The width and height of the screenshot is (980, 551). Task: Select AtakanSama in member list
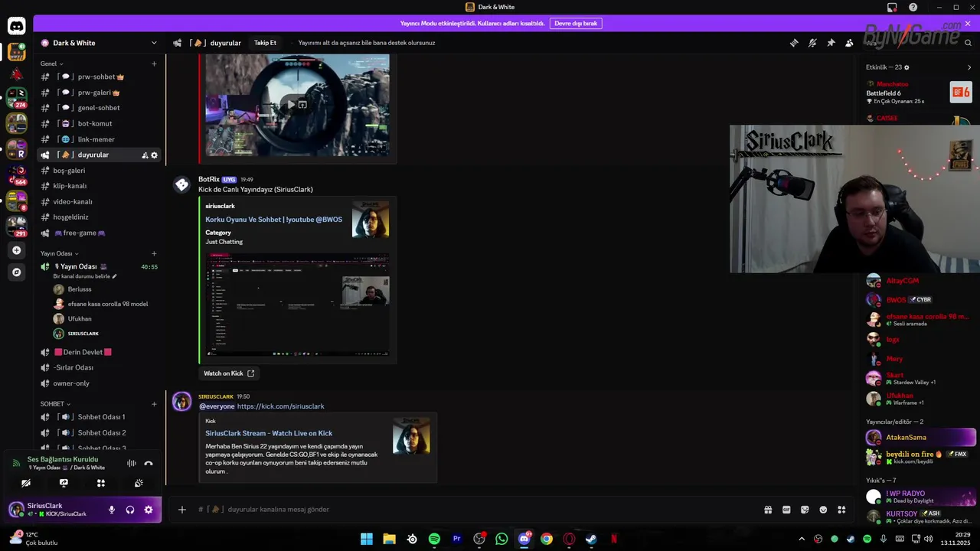click(921, 438)
